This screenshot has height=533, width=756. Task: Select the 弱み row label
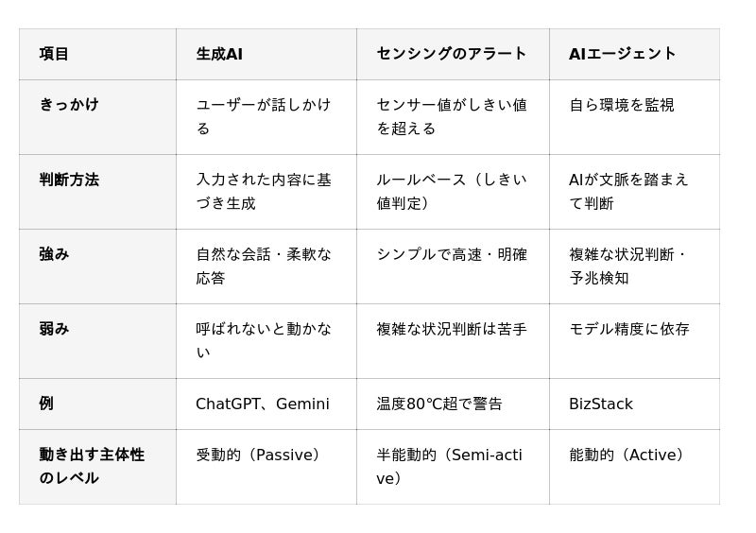[97, 341]
